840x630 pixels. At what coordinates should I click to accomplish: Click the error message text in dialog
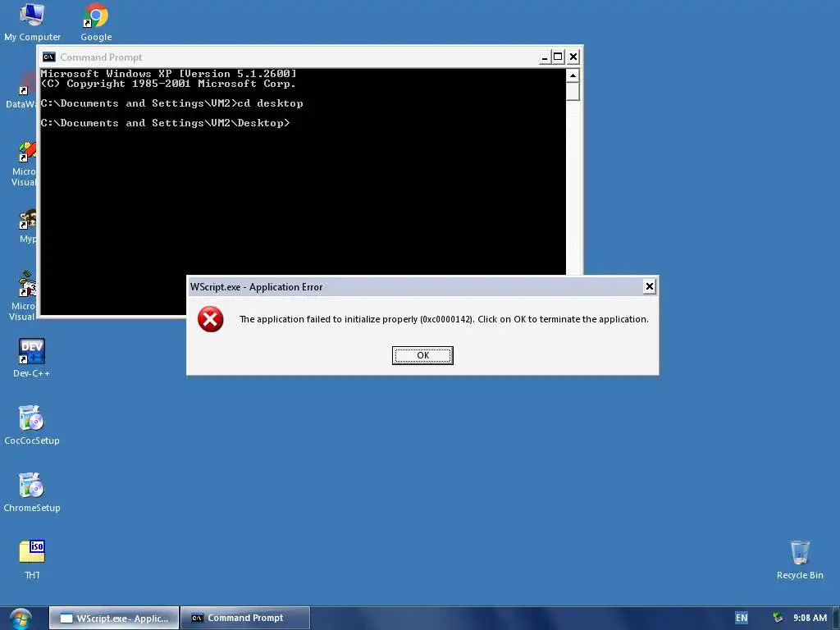pyautogui.click(x=444, y=319)
